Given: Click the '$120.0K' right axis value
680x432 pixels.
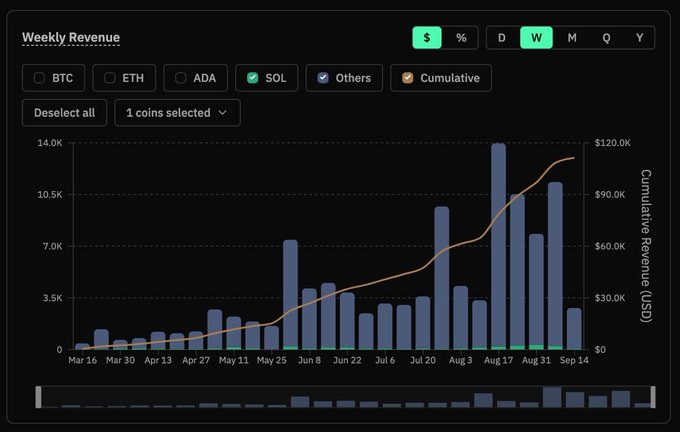Looking at the screenshot, I should [x=612, y=143].
